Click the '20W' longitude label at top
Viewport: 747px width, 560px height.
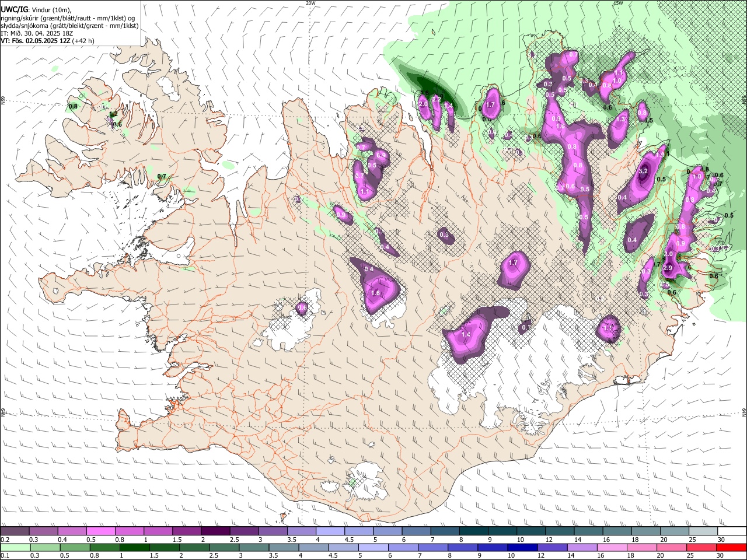click(x=310, y=3)
